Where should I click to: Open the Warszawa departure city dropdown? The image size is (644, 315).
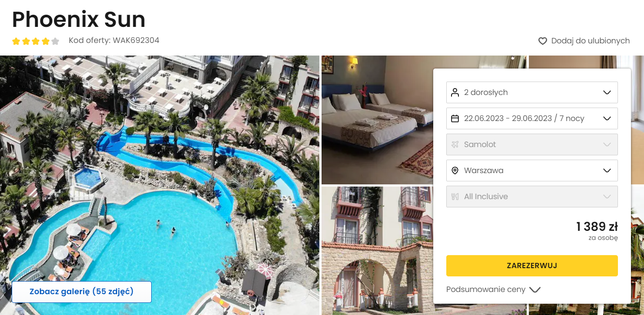point(532,171)
